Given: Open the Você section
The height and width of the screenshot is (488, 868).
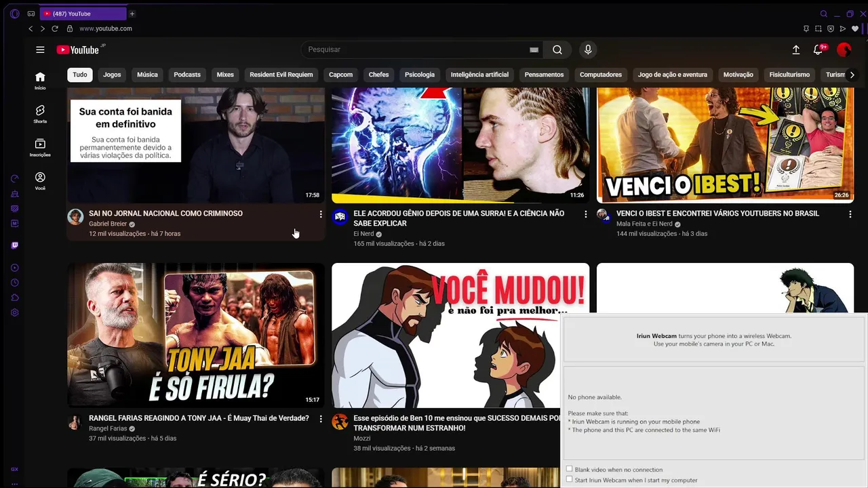Looking at the screenshot, I should tap(40, 181).
